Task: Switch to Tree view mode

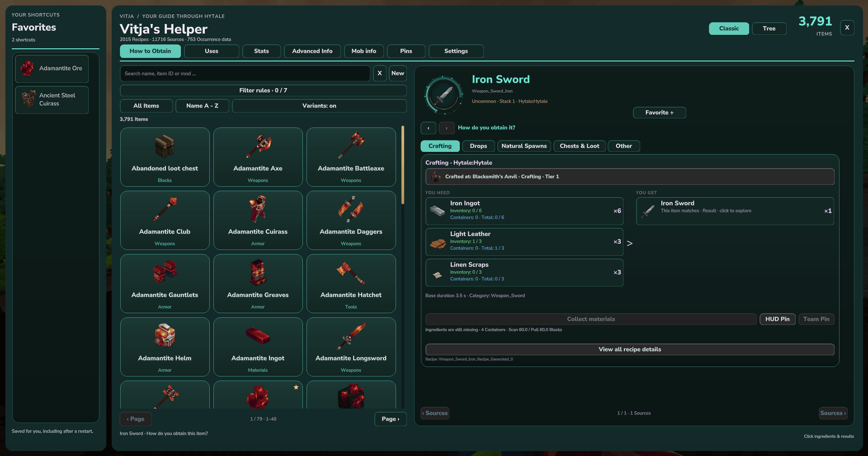Action: (769, 28)
